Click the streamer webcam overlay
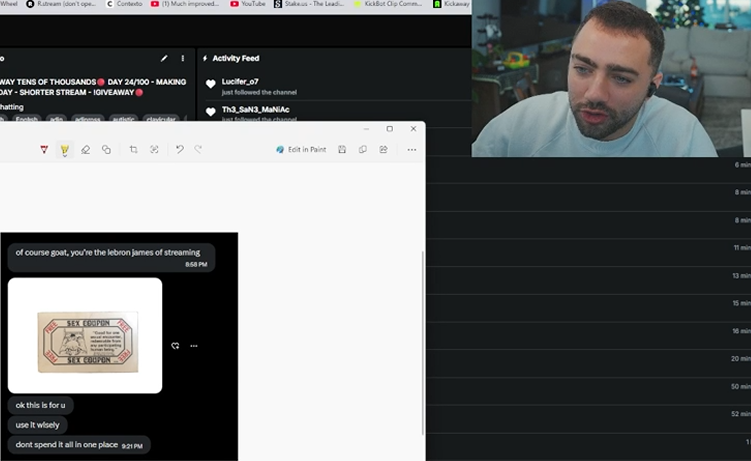Viewport: 751px width, 461px height. [611, 78]
